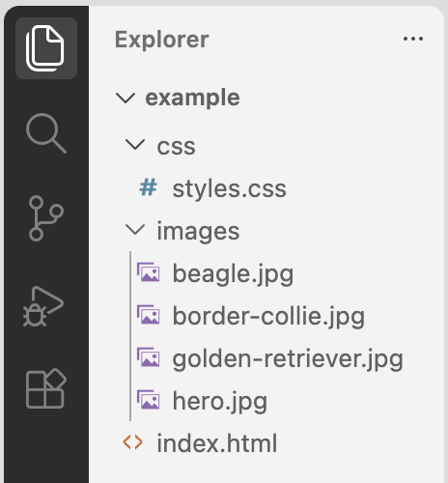Open the border-collie.jpg file

pyautogui.click(x=268, y=317)
